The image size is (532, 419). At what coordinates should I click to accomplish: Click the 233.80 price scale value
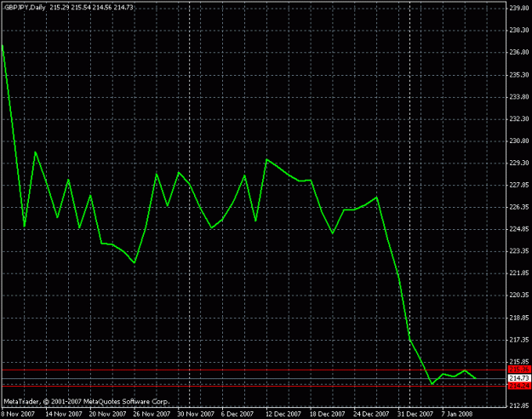click(519, 97)
